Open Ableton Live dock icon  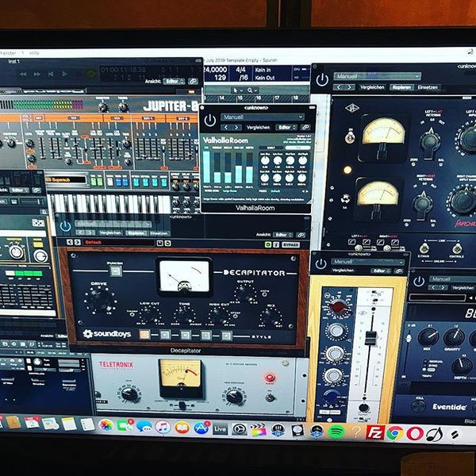click(x=220, y=429)
